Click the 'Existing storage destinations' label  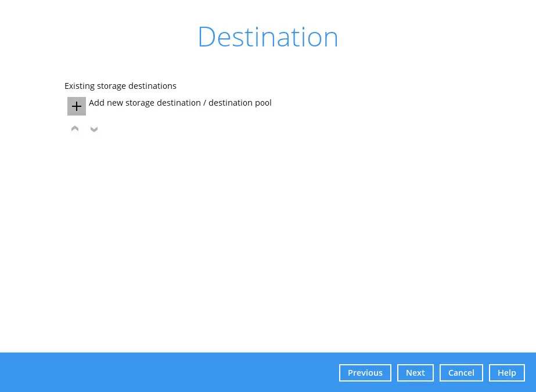click(x=120, y=86)
